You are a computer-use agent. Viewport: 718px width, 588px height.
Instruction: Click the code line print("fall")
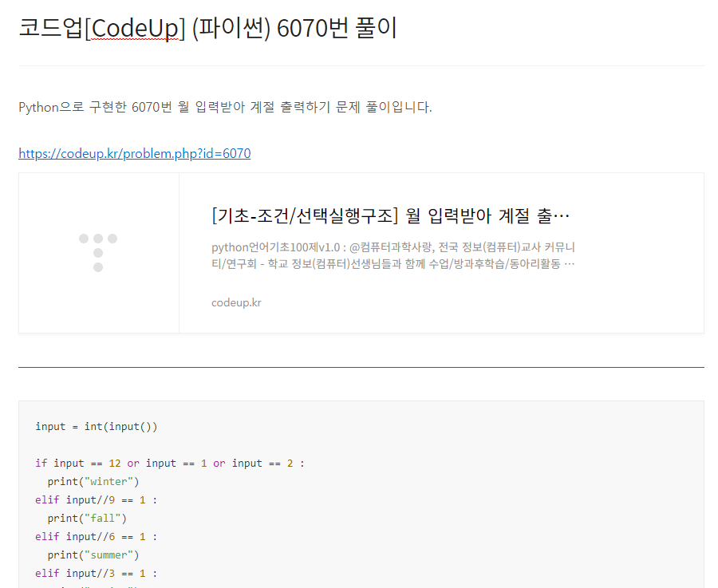pos(87,519)
